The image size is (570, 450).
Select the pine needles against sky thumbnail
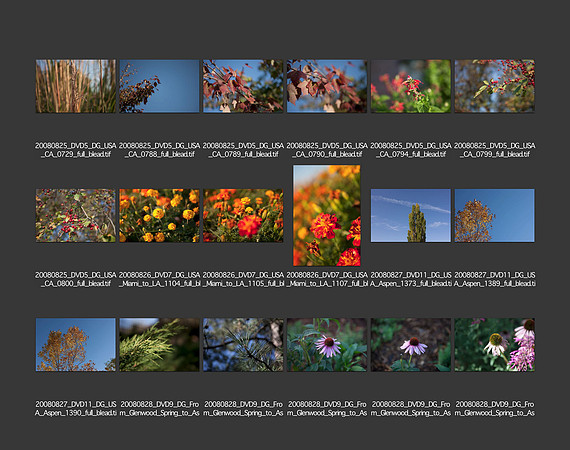(243, 345)
